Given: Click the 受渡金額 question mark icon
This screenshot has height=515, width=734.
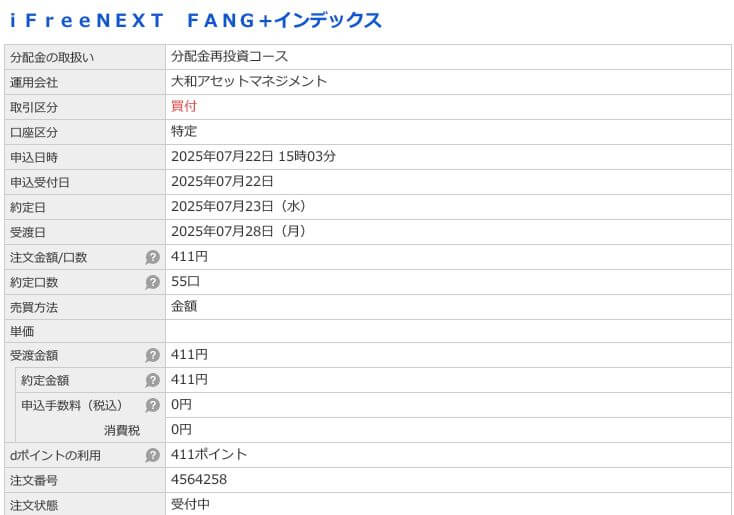Looking at the screenshot, I should pos(153,355).
